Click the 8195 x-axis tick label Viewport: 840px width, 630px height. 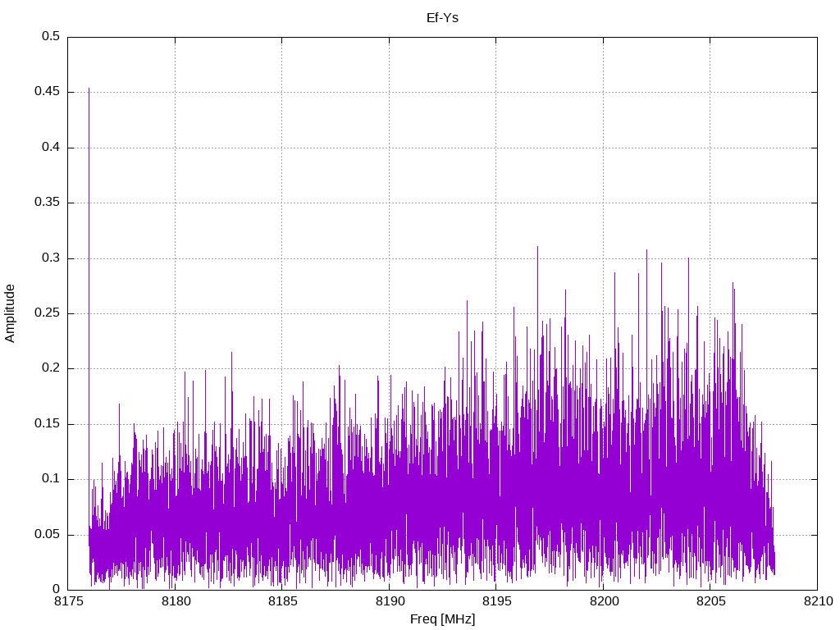495,603
